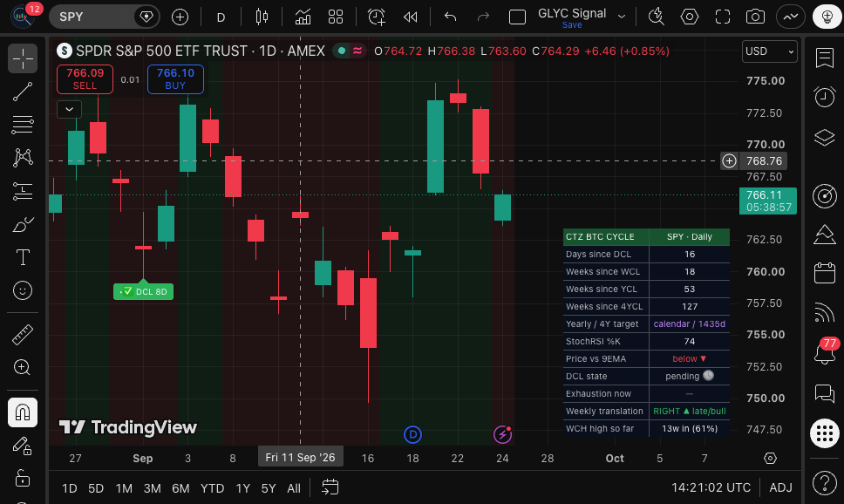Undo the last chart action
This screenshot has width=844, height=504.
pos(451,17)
